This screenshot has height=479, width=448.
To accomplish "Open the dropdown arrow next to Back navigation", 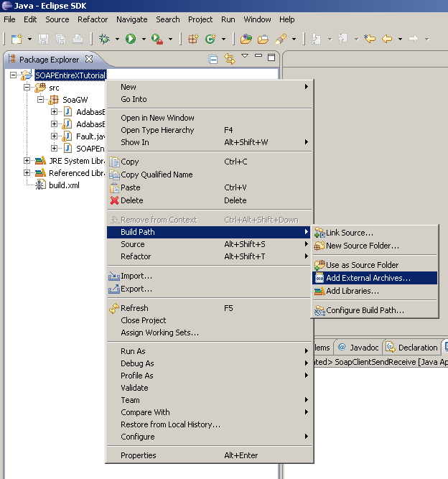I will point(400,39).
